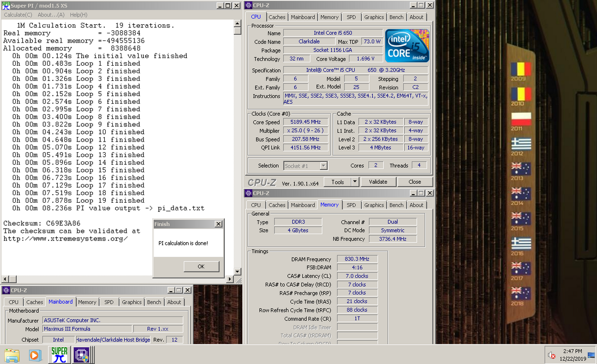This screenshot has width=597, height=364.
Task: Click the memory Type value 'DDR3'
Action: point(298,222)
